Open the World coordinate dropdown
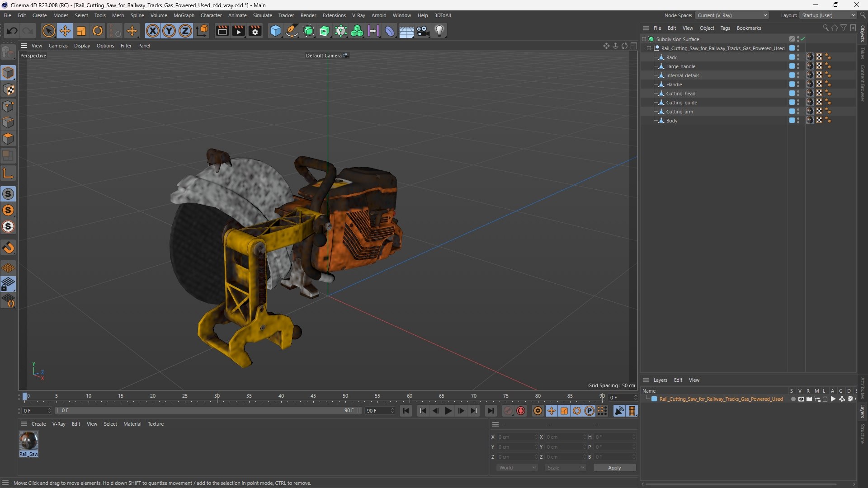The height and width of the screenshot is (488, 868). [x=517, y=468]
